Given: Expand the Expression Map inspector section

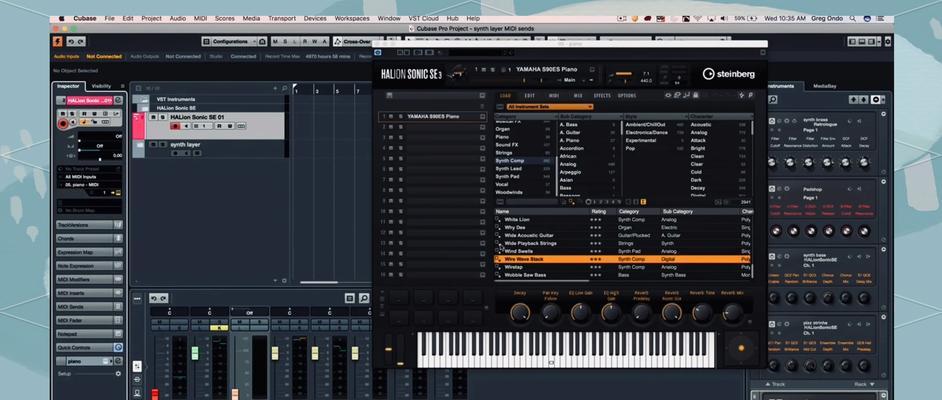Looking at the screenshot, I should tap(89, 252).
